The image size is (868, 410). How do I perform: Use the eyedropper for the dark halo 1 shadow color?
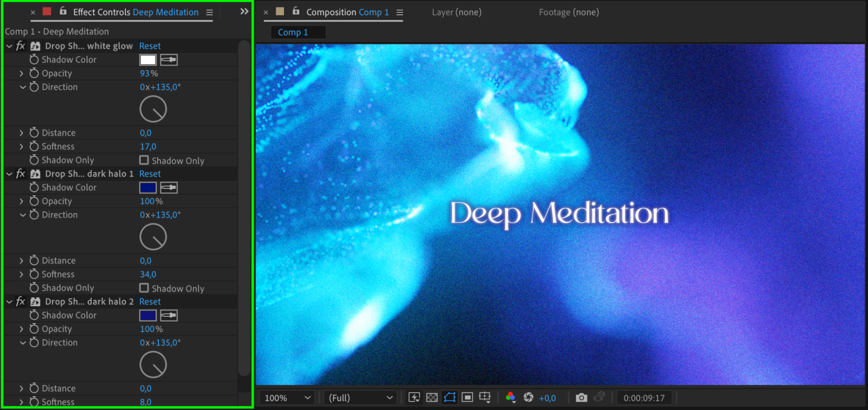click(x=169, y=188)
